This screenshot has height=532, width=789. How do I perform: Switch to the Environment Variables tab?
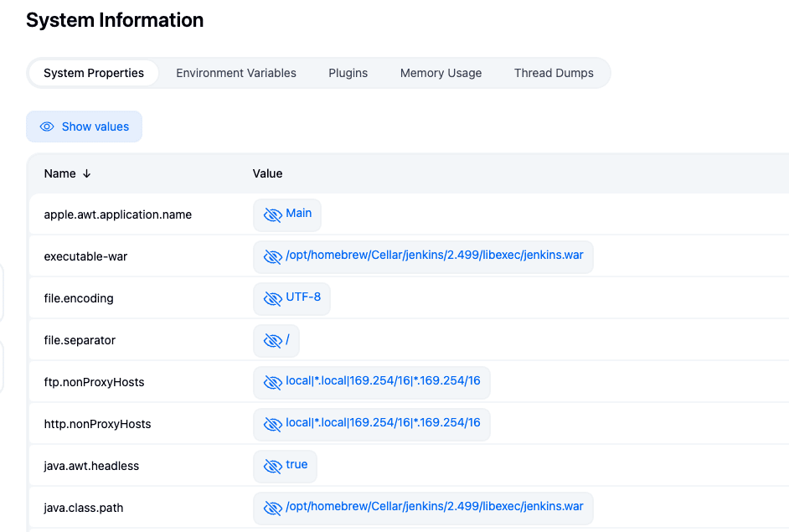(x=235, y=73)
